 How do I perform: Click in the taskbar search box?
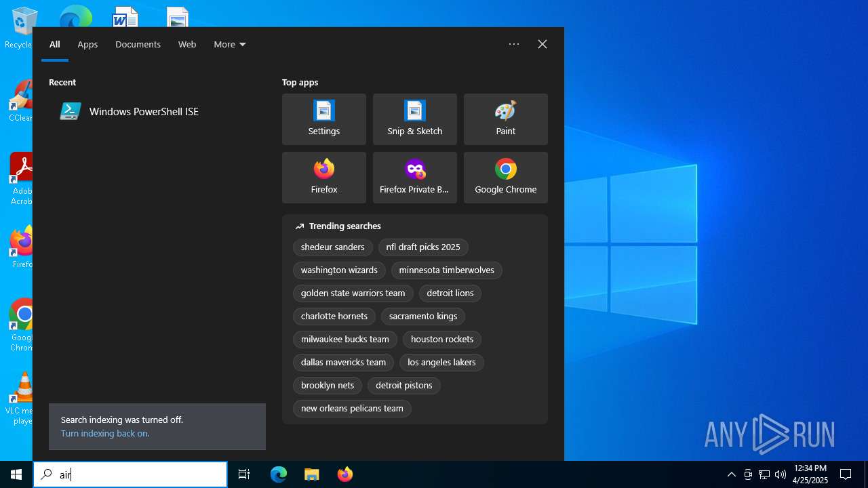[x=130, y=474]
